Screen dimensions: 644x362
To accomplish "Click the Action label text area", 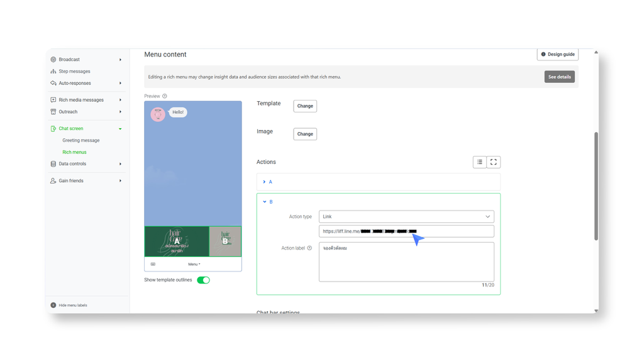I will 406,262.
